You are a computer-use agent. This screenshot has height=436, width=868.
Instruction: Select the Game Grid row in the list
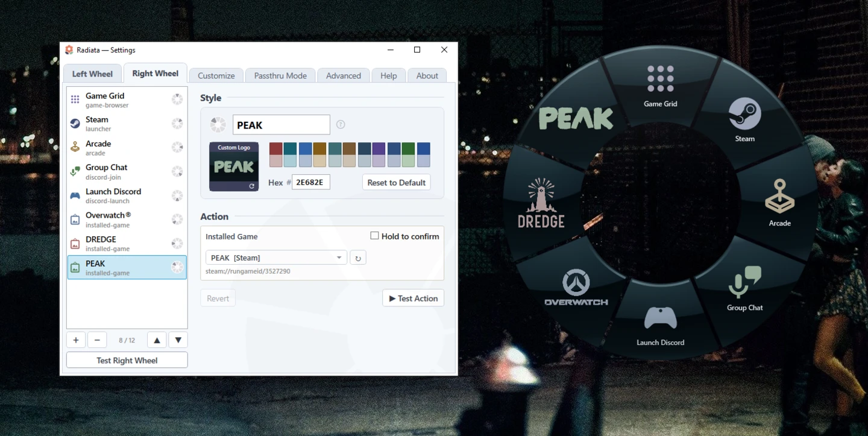[x=127, y=100]
